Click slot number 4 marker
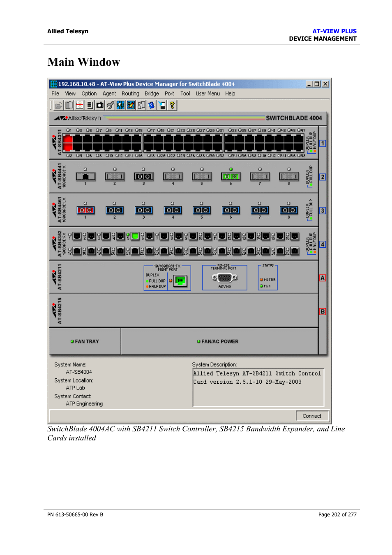The image size is (392, 555). 323,244
